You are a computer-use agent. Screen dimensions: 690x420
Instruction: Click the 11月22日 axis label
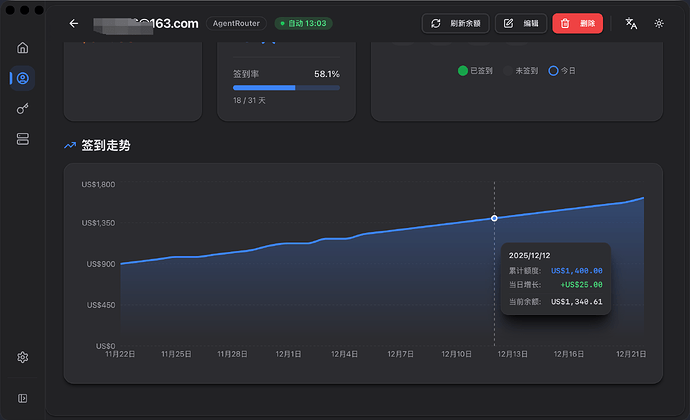pyautogui.click(x=120, y=354)
